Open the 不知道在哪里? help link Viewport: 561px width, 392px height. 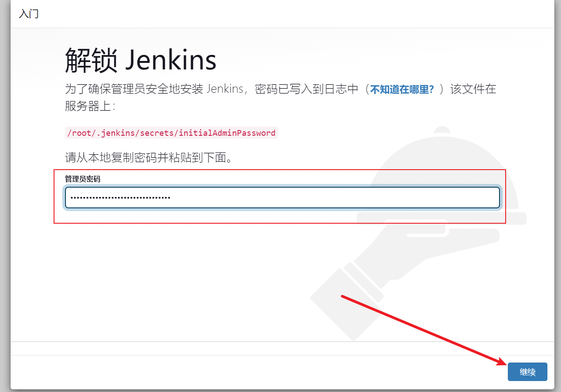click(402, 90)
